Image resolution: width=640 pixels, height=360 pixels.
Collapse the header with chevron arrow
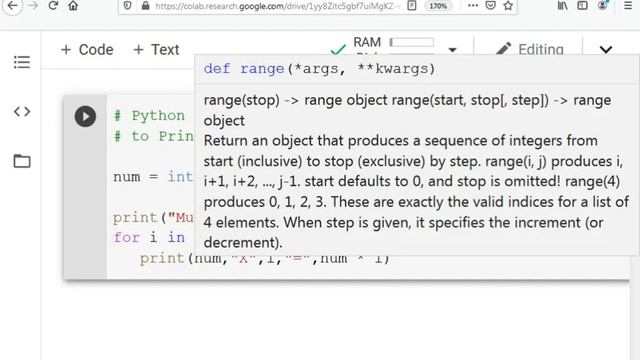[x=606, y=50]
